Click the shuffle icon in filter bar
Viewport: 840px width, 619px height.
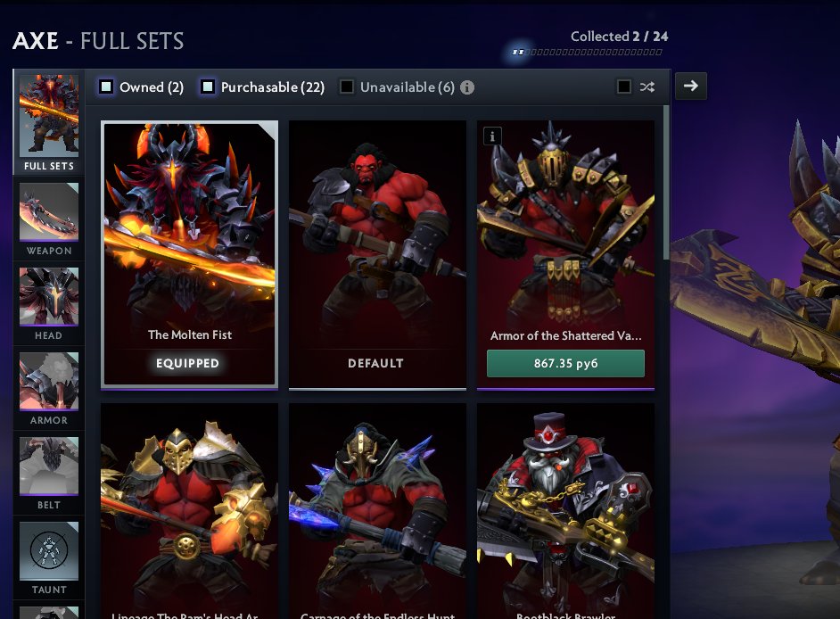647,87
